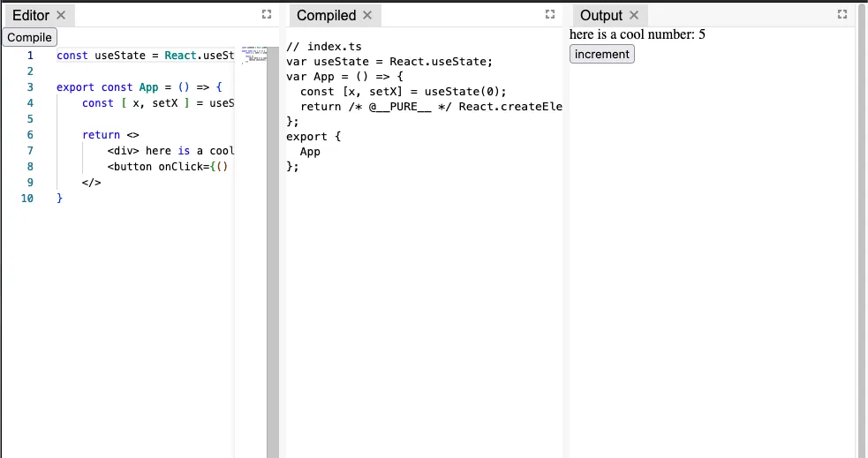Close the Output tab
This screenshot has height=458, width=868.
(634, 15)
